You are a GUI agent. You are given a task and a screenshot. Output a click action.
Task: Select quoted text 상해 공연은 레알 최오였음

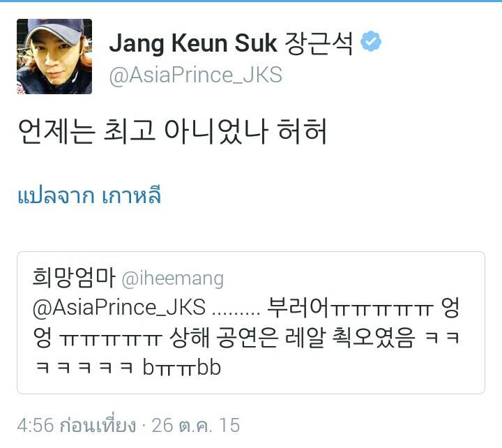[292, 337]
